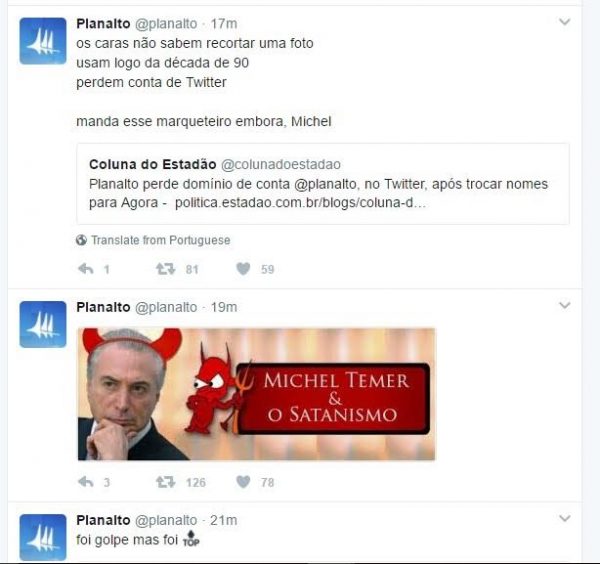This screenshot has height=564, width=600.
Task: Open the Michel Temer & O Satanismo image
Action: (256, 394)
